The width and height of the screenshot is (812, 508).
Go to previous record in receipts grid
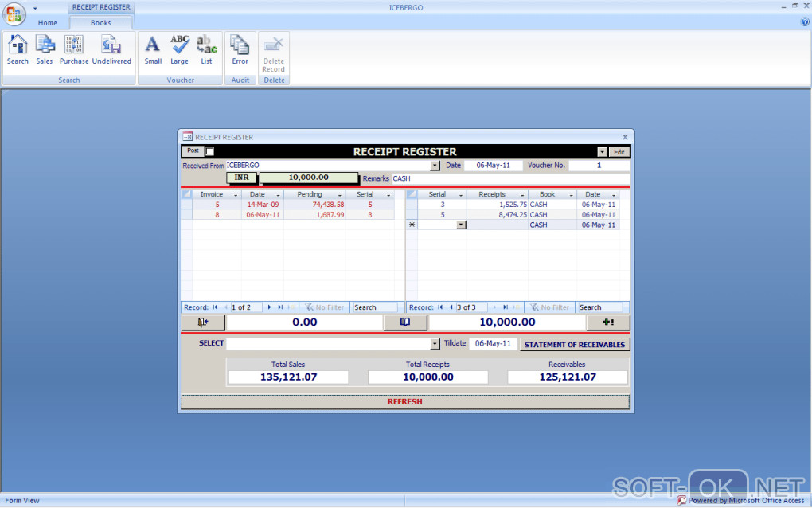451,307
